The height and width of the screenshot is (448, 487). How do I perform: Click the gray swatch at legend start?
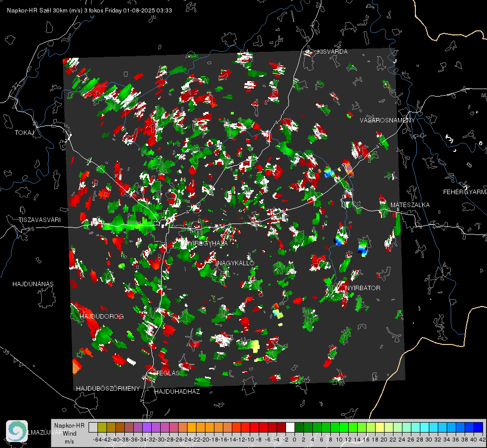click(93, 428)
